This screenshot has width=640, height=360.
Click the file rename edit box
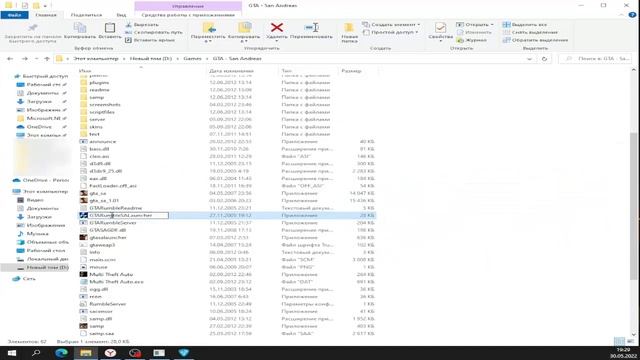pos(128,215)
